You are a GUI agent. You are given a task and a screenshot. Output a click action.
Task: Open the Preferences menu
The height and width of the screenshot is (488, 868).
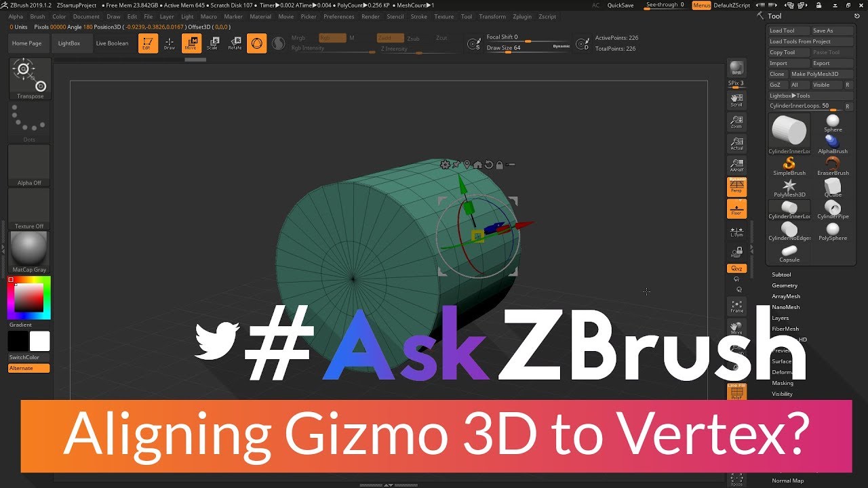[x=339, y=16]
